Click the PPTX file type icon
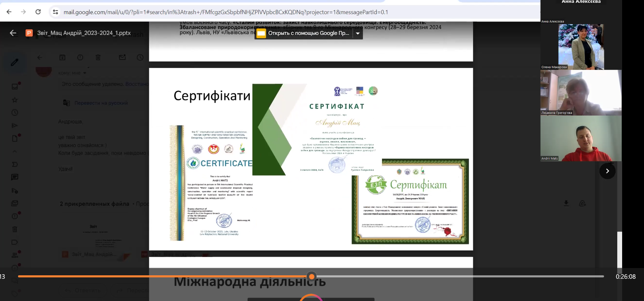Viewport: 644px width, 301px height. pos(29,33)
